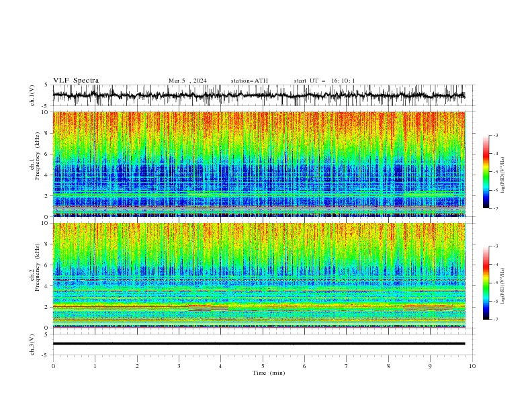532x411 pixels.
Task: Click the "ch.1(V)" waveform axis label
Action: (x=32, y=95)
